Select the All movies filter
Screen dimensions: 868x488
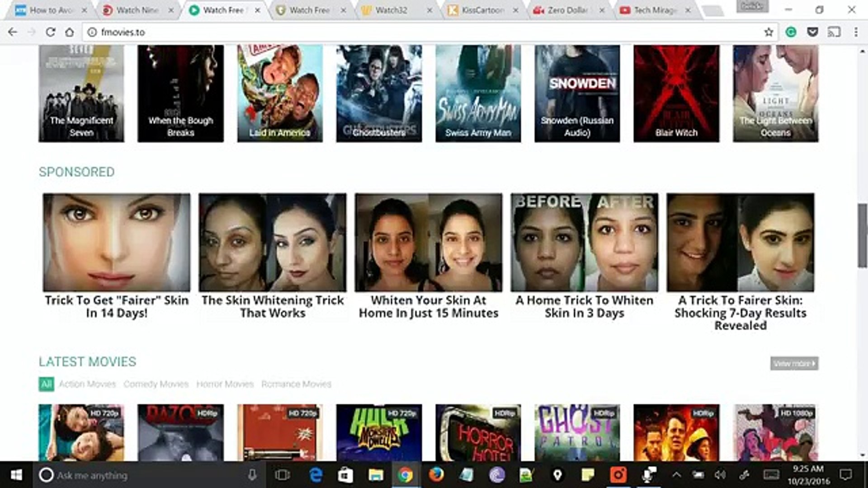46,384
